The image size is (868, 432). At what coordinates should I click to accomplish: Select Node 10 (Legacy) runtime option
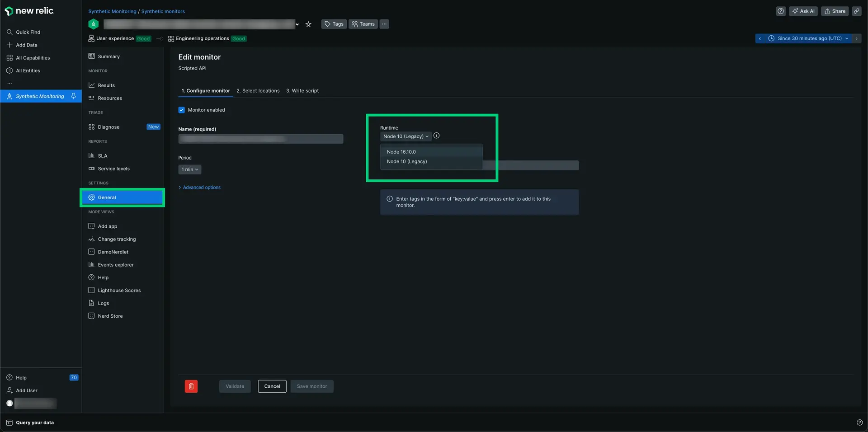(x=431, y=162)
